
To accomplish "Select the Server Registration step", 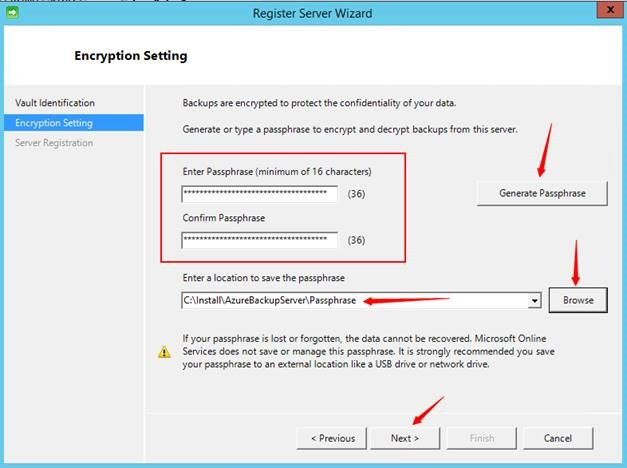I will (x=54, y=143).
